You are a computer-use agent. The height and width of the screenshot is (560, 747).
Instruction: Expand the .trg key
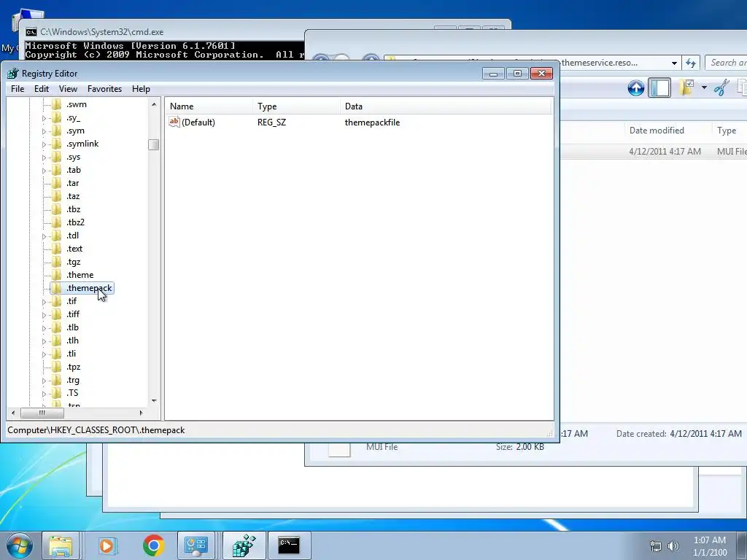click(x=44, y=381)
